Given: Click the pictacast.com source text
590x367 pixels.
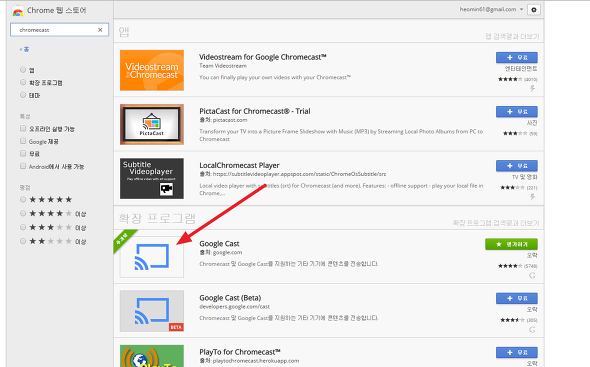Looking at the screenshot, I should 230,120.
